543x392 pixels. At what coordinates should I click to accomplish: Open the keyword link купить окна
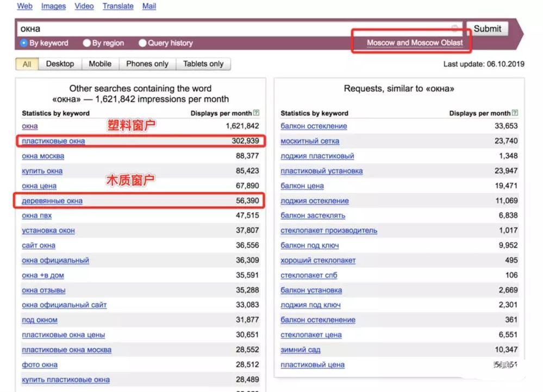pos(42,170)
